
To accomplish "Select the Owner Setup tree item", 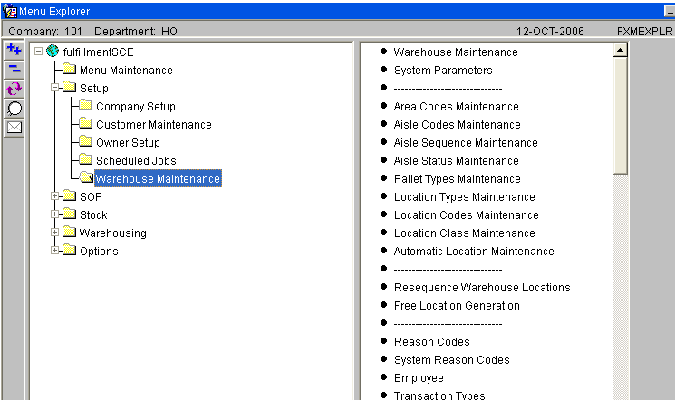I will 128,143.
